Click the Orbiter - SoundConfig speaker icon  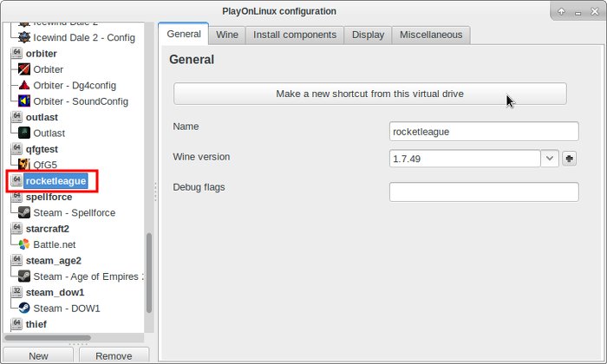click(x=24, y=101)
